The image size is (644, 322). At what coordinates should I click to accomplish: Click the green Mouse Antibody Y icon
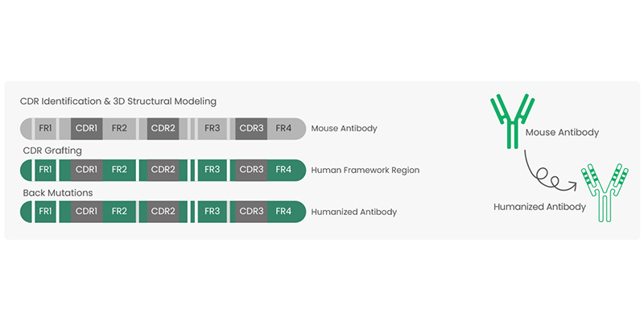[x=513, y=122]
